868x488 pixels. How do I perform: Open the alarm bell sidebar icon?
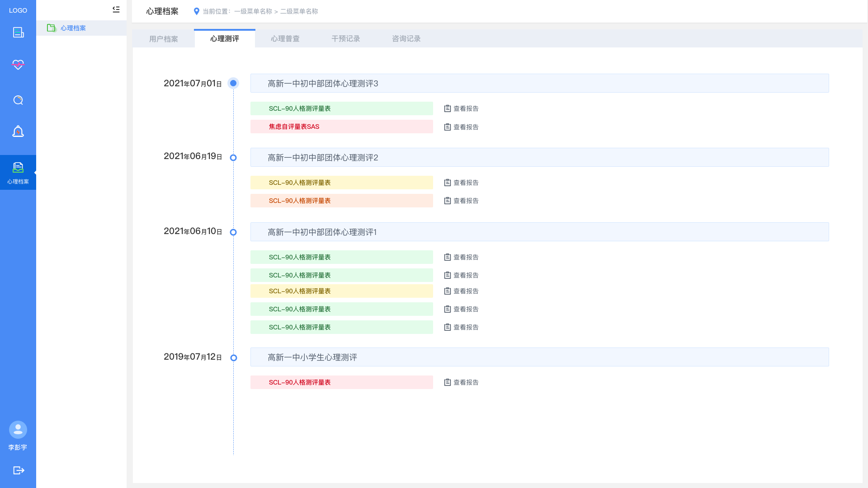tap(18, 131)
